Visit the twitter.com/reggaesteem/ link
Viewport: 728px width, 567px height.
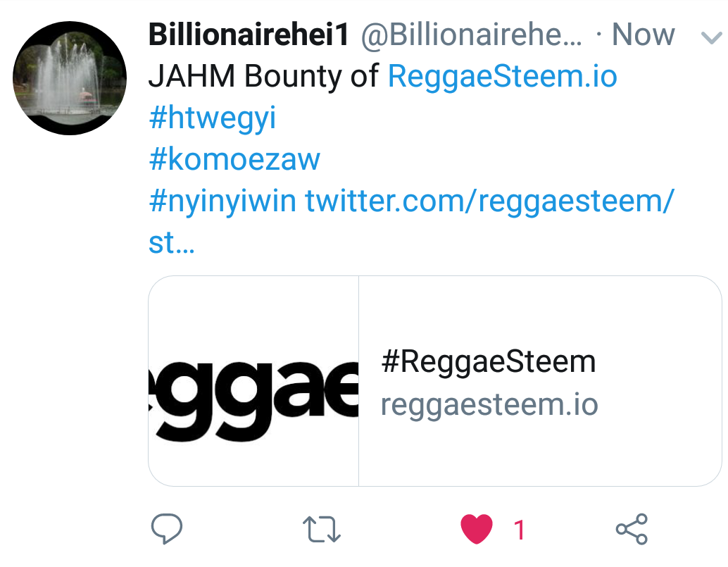pyautogui.click(x=489, y=202)
